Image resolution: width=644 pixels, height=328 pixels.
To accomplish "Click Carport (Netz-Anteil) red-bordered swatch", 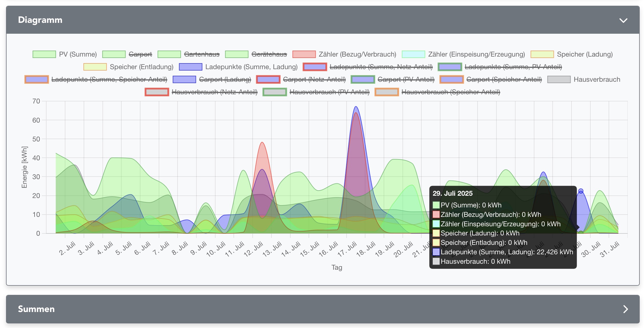I will tap(268, 79).
